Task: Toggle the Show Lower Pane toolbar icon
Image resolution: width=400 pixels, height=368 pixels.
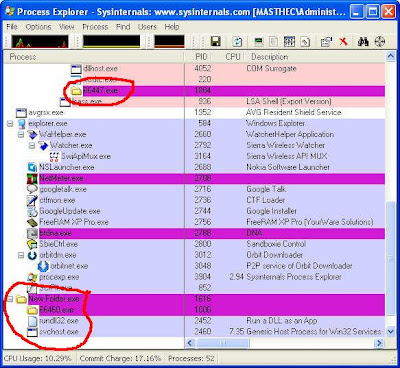Action: (289, 42)
